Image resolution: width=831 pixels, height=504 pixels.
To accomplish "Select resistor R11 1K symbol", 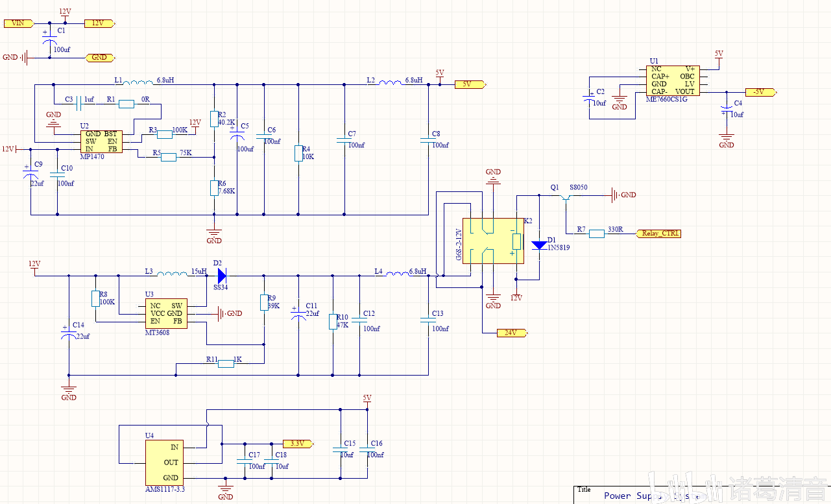I will click(226, 363).
